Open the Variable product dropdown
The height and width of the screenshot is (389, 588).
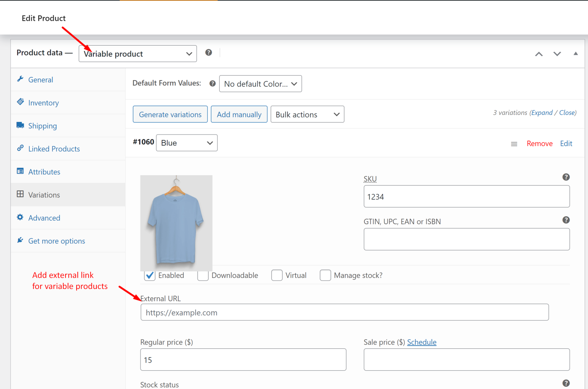coord(137,54)
